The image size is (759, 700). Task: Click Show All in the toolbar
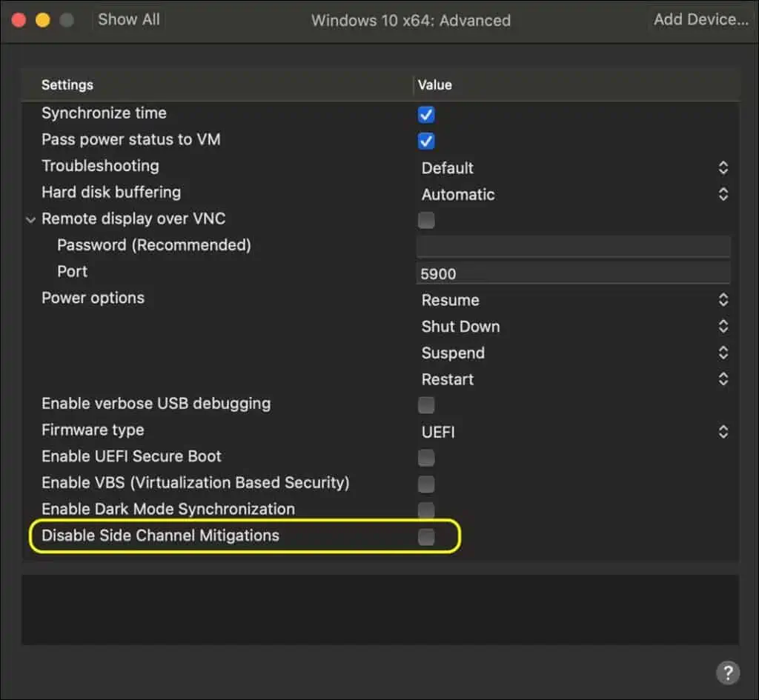point(129,19)
